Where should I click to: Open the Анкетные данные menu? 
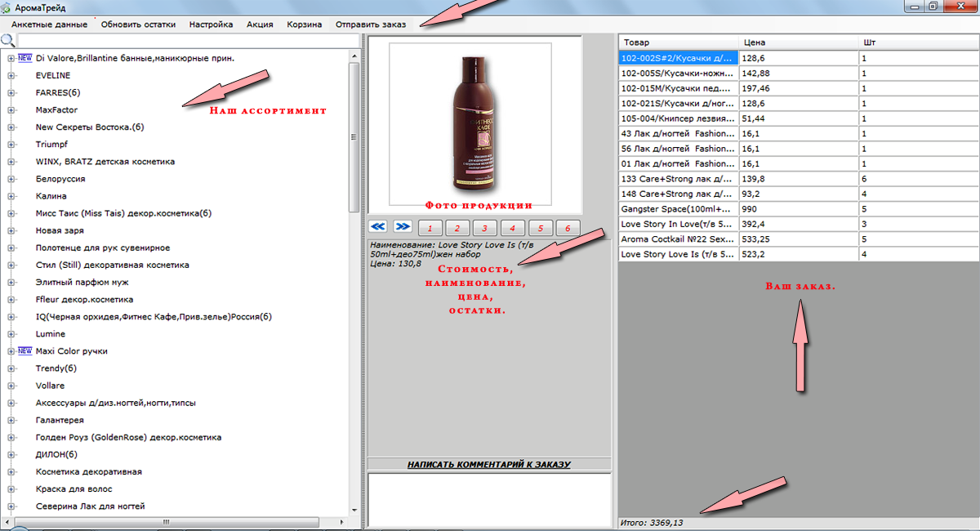49,25
